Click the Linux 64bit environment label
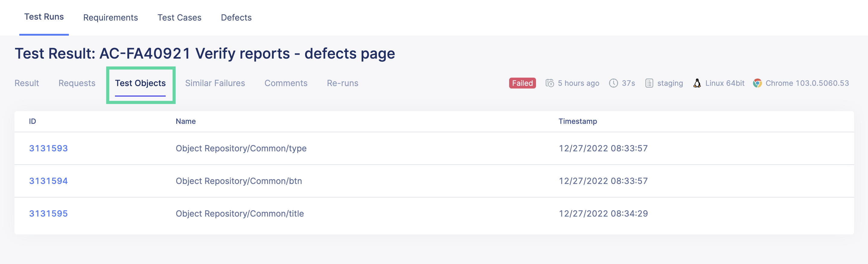Screen dimensions: 868x264 725,83
